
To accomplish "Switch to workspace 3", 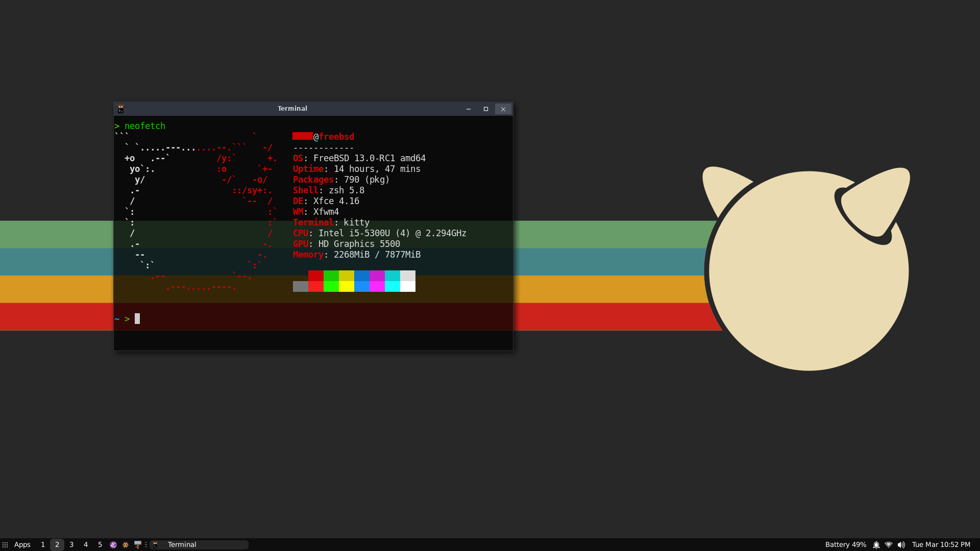I will click(x=71, y=544).
